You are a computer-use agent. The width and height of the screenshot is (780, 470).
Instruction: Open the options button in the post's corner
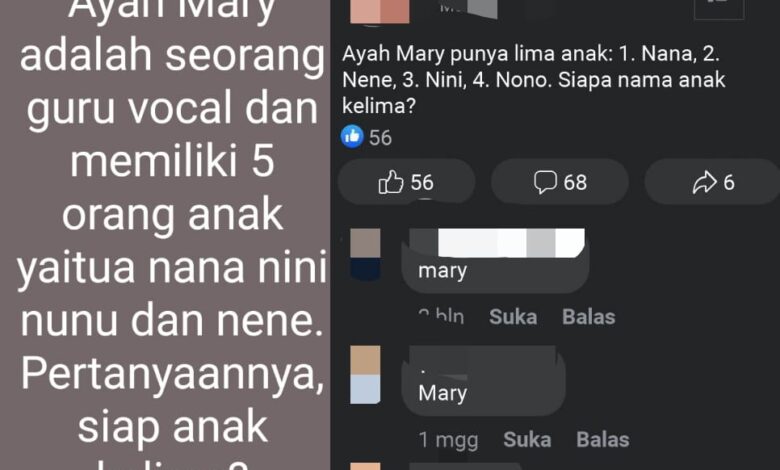tap(719, 9)
